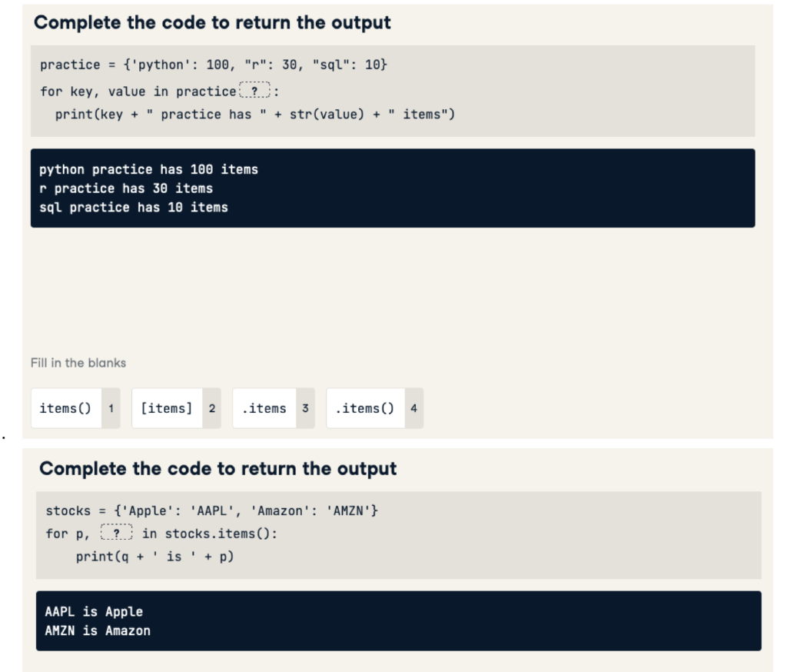The height and width of the screenshot is (672, 787).
Task: Click the number badge 3 beside .items
Action: (304, 408)
